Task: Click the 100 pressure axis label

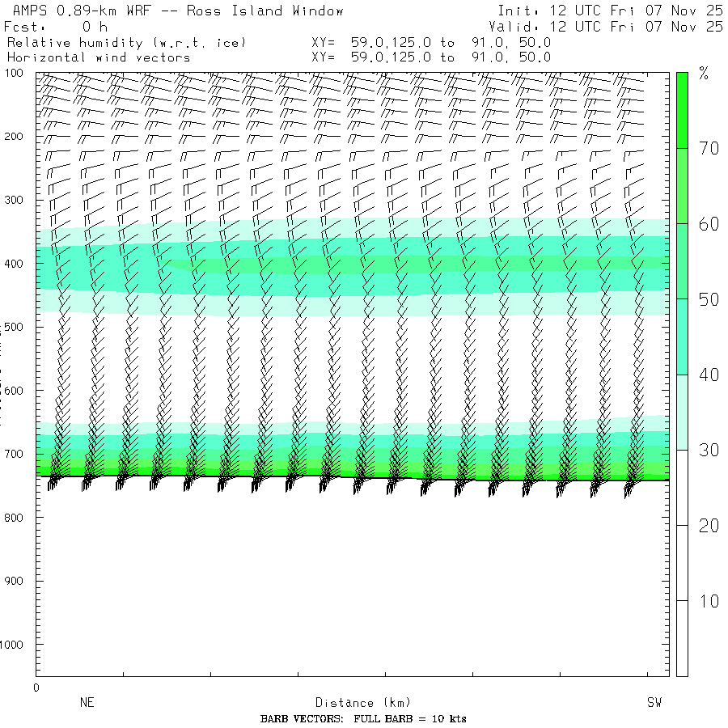Action: [x=14, y=73]
